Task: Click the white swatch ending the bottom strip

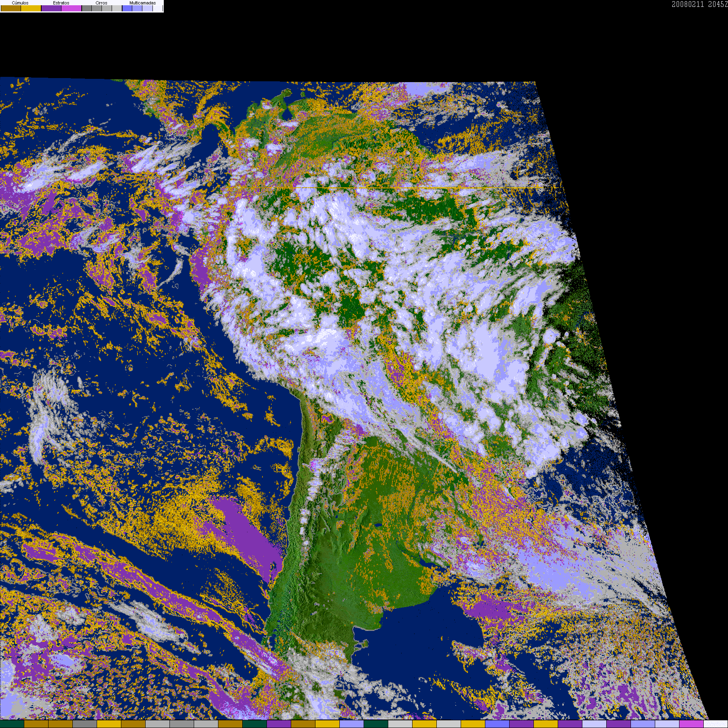Action: (x=716, y=724)
